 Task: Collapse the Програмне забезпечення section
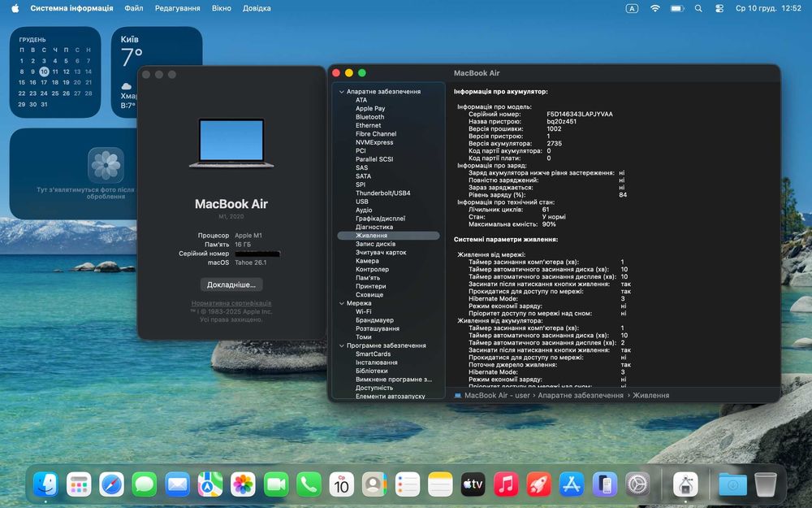(342, 345)
